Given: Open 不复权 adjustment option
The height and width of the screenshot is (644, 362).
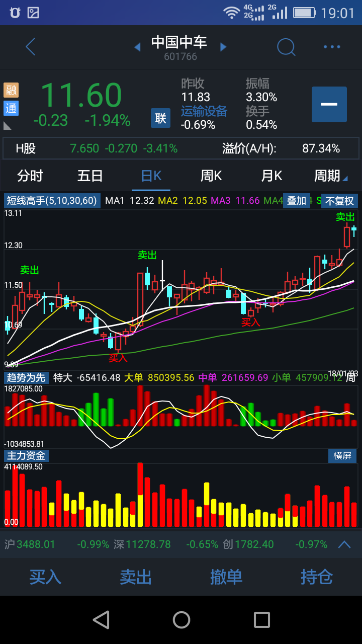Looking at the screenshot, I should [x=339, y=201].
